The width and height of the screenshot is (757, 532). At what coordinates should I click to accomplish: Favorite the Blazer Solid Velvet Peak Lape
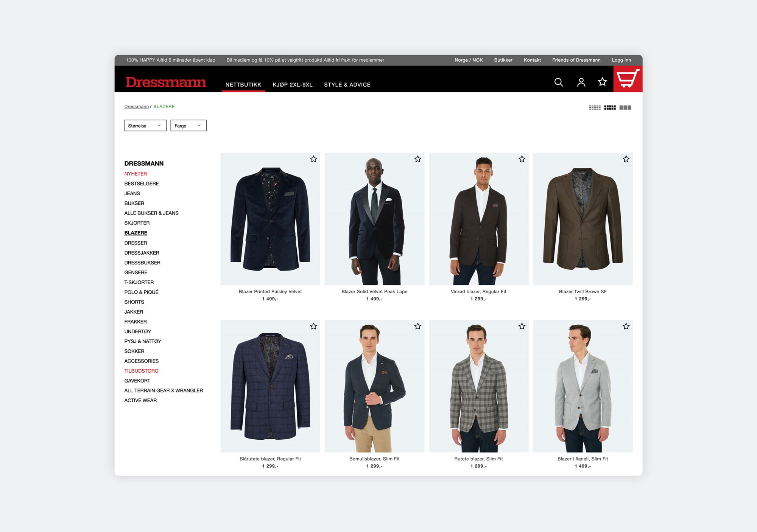coord(417,159)
